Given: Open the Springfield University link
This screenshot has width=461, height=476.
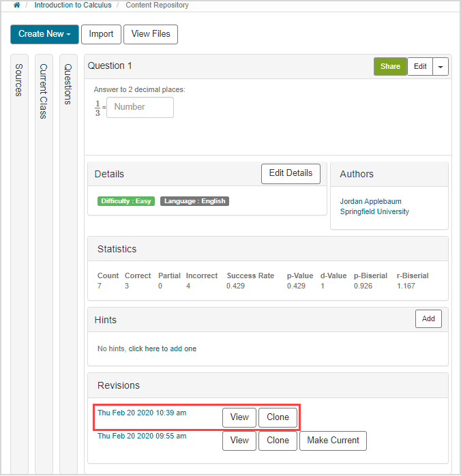Looking at the screenshot, I should (x=374, y=211).
